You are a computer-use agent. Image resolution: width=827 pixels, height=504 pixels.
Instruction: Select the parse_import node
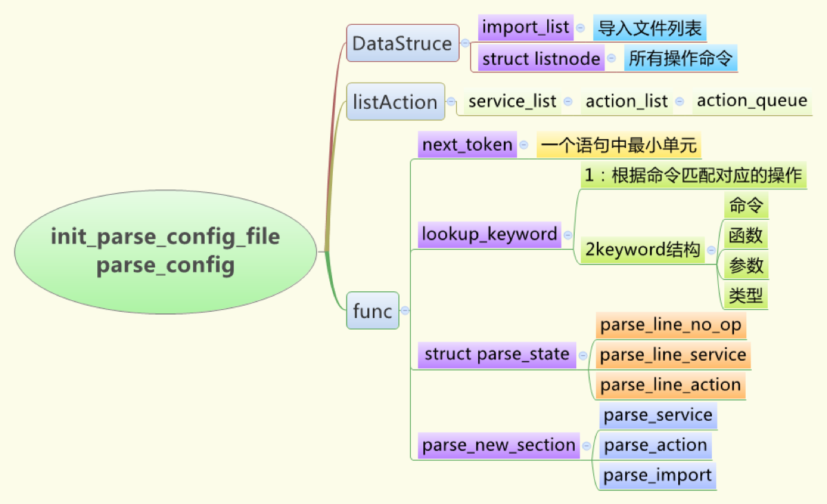click(x=658, y=476)
